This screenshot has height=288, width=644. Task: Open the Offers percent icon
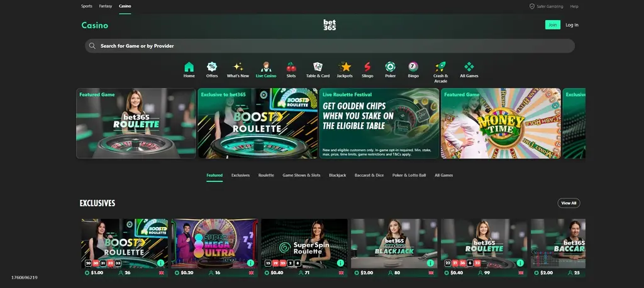(x=212, y=67)
